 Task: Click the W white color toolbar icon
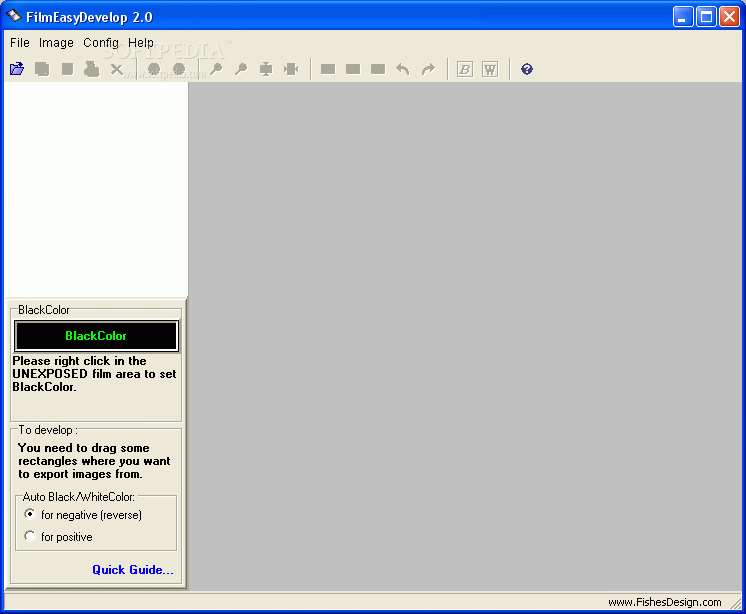(x=490, y=69)
